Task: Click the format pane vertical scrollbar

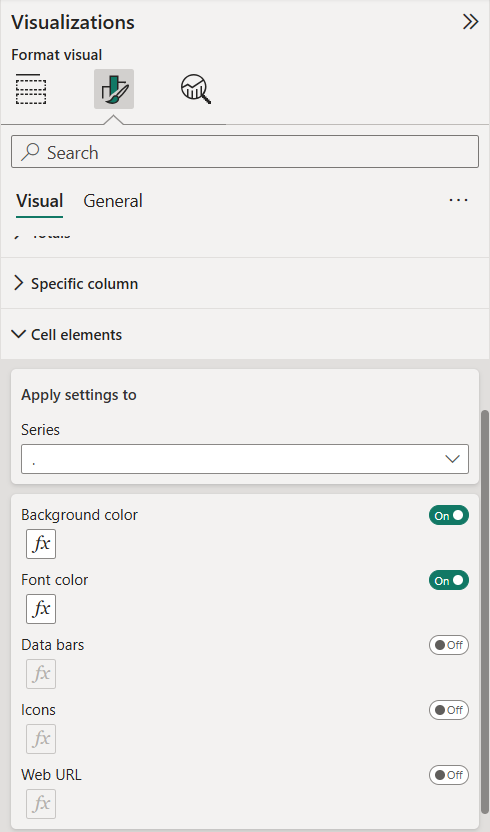Action: (485, 610)
